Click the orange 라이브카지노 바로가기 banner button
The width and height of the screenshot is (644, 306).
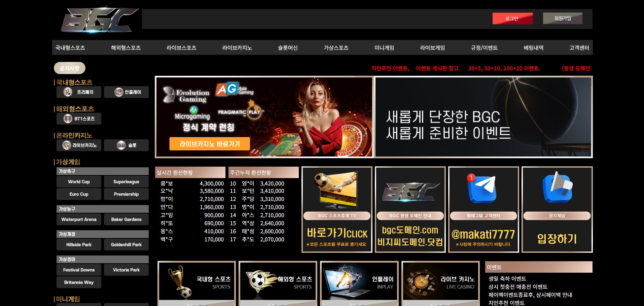(x=209, y=144)
